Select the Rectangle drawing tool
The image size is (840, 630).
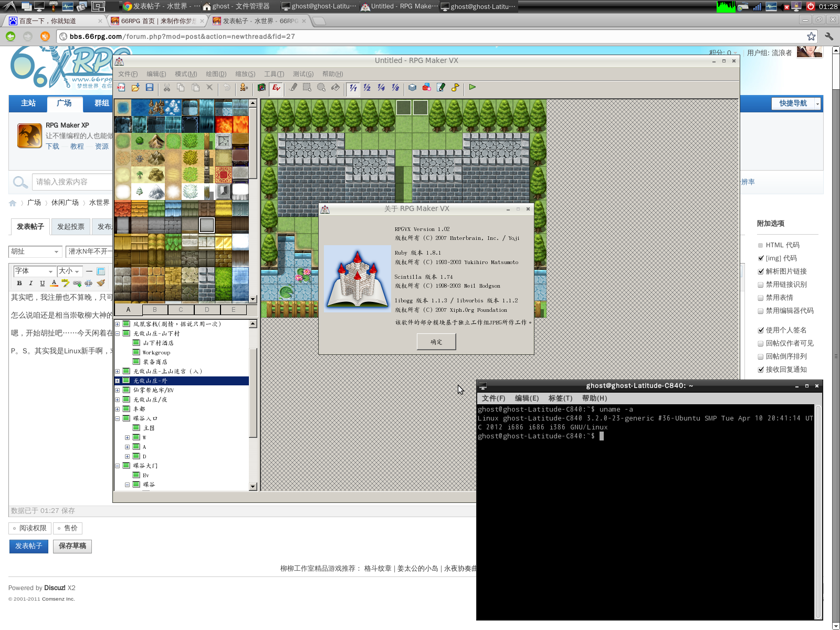tap(307, 88)
